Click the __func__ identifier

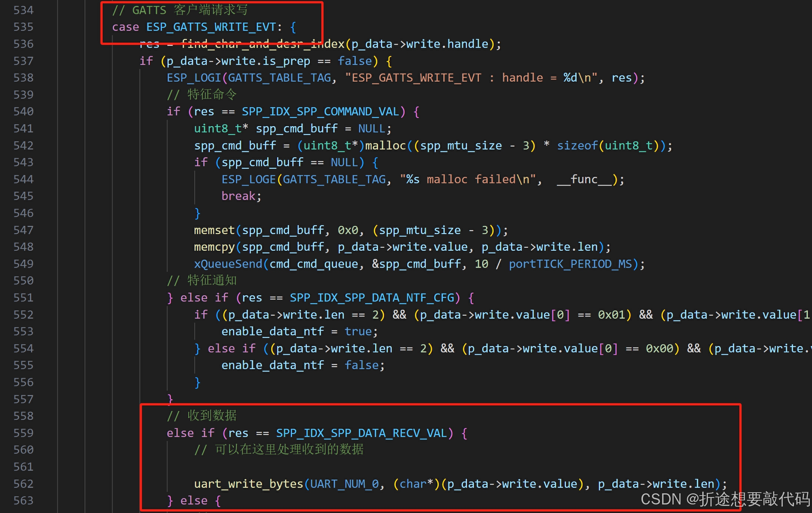click(x=584, y=179)
